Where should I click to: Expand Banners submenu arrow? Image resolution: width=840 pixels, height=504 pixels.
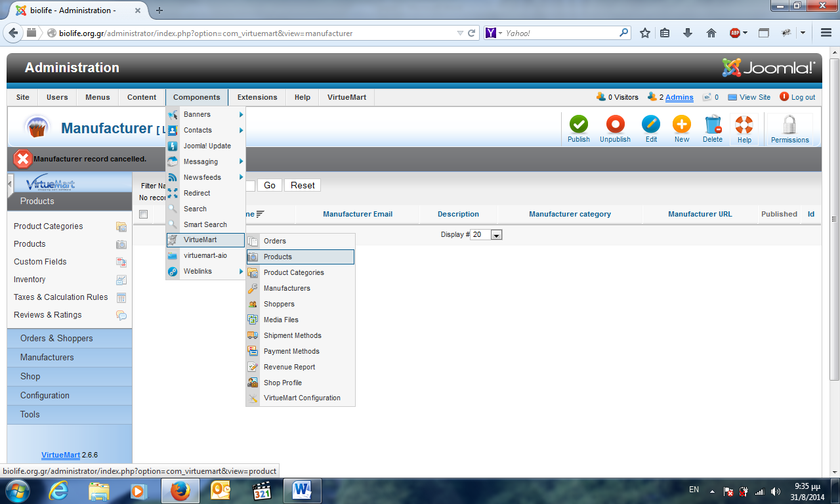(x=241, y=114)
